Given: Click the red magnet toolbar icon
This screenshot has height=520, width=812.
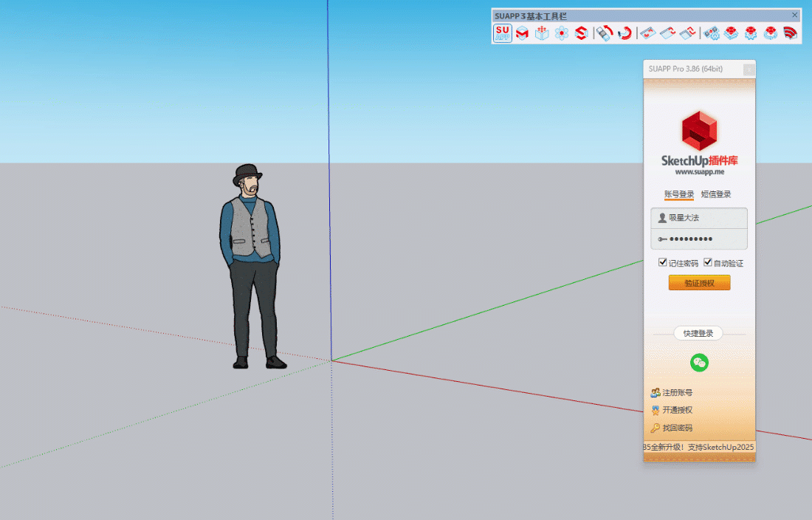Looking at the screenshot, I should 625,33.
